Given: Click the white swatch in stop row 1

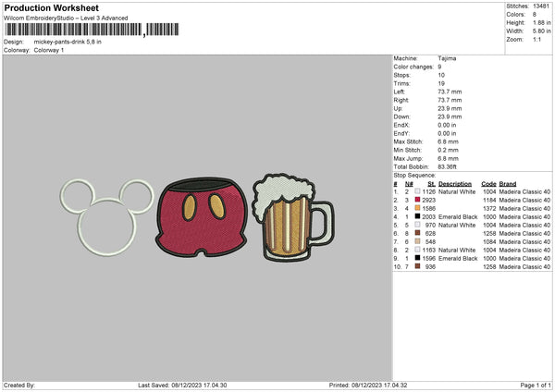Looking at the screenshot, I should point(418,191).
